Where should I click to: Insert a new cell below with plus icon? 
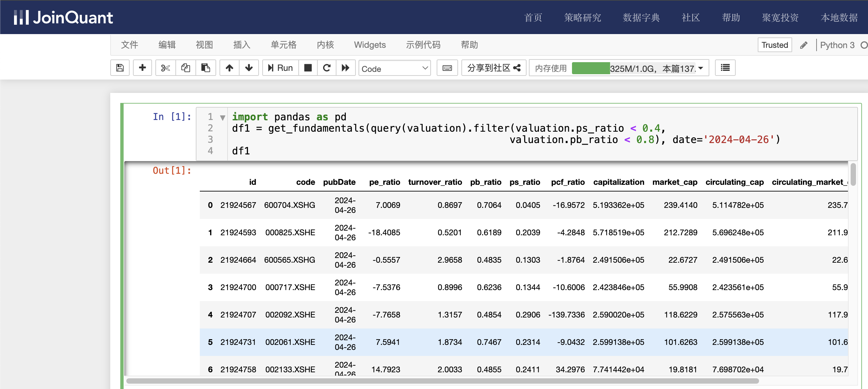[142, 68]
